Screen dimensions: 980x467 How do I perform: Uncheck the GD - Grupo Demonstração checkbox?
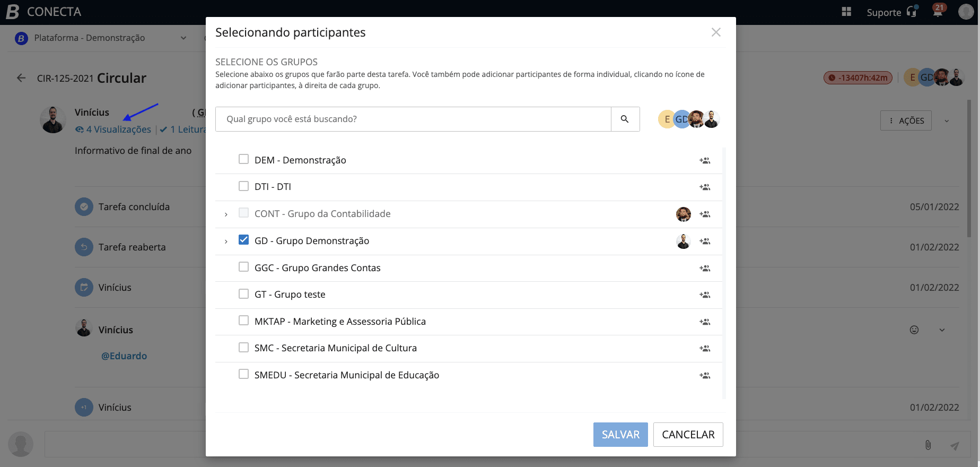[x=243, y=240]
